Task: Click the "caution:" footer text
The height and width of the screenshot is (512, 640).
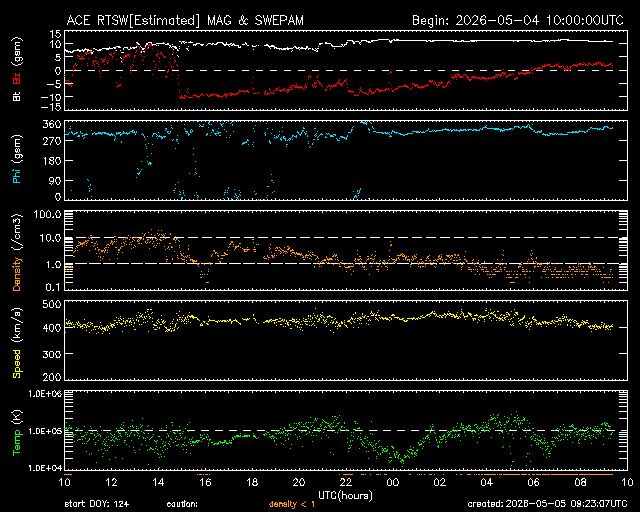Action: pos(182,505)
